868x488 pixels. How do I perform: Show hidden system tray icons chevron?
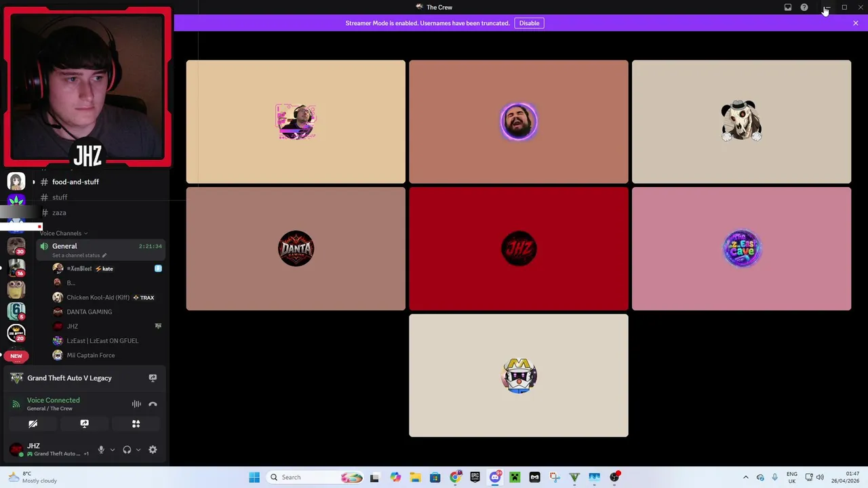pyautogui.click(x=746, y=477)
